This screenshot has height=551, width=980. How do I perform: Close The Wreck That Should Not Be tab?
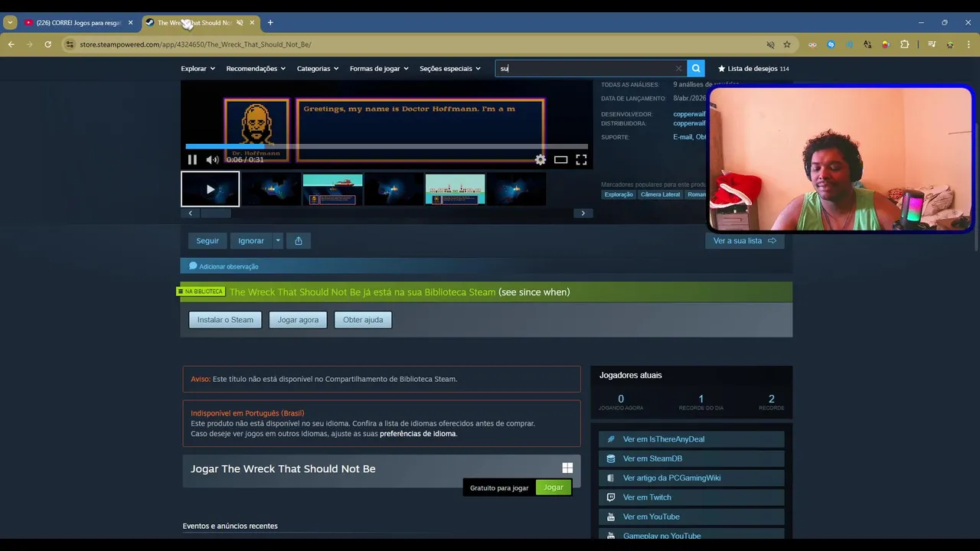pos(252,23)
